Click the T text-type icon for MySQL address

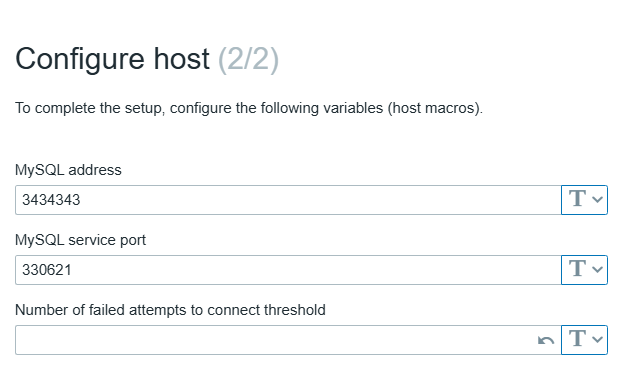(578, 199)
